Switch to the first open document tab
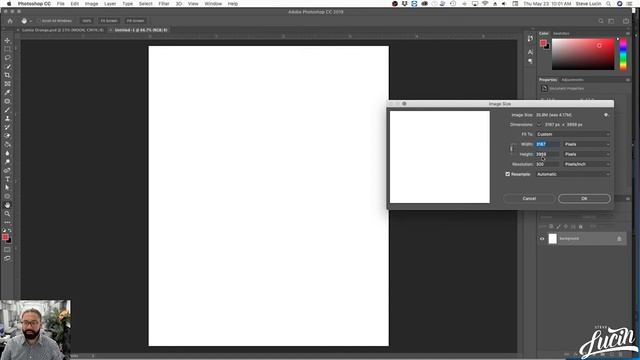The width and height of the screenshot is (640, 360). point(62,30)
